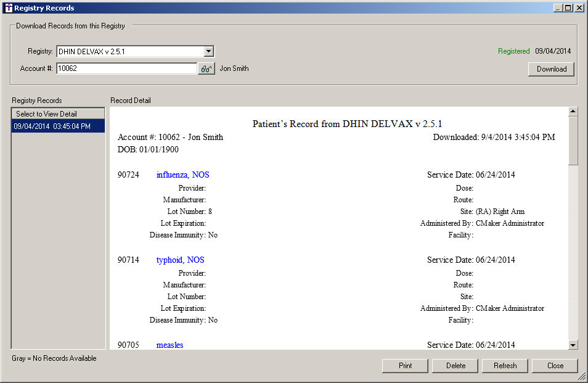Viewport: 588px width, 383px height.
Task: Close the dialog using the Close button
Action: [x=555, y=366]
